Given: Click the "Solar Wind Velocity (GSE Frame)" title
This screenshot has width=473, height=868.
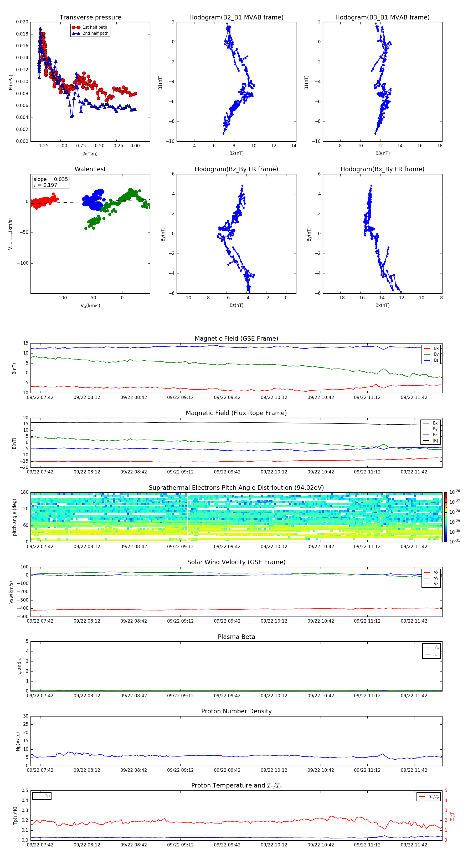Looking at the screenshot, I should coord(236,562).
